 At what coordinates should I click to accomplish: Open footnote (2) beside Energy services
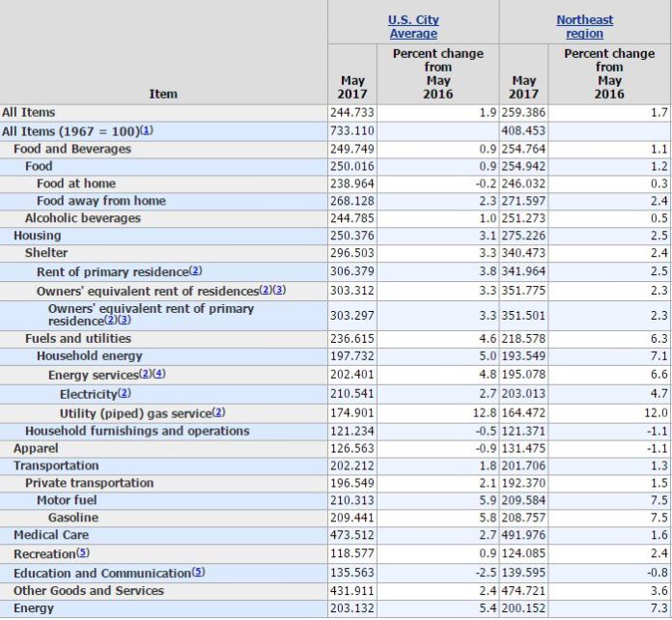(145, 374)
